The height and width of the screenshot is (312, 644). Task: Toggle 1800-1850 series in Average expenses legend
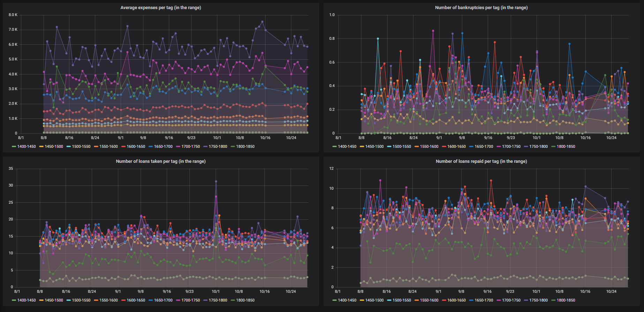point(242,146)
